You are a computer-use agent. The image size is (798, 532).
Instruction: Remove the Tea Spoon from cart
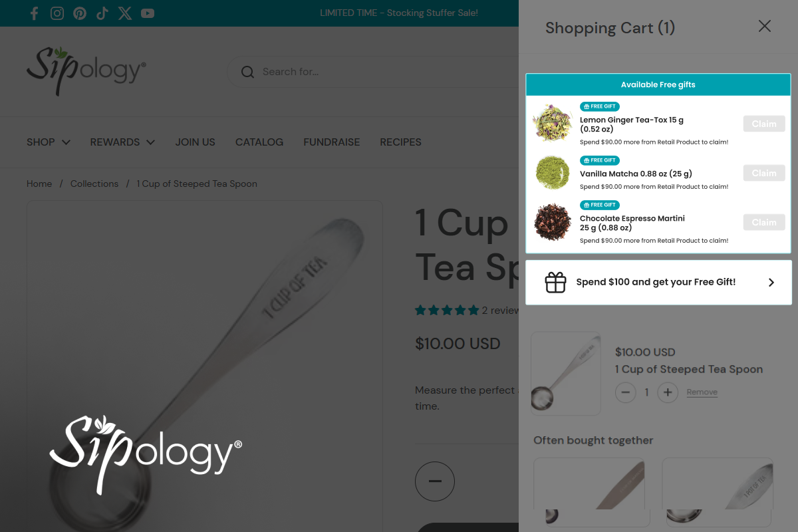click(702, 392)
